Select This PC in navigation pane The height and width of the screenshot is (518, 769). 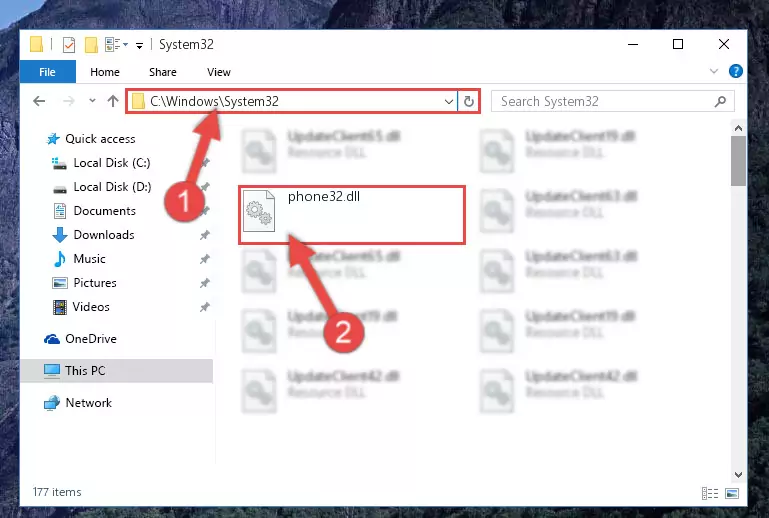(x=117, y=371)
